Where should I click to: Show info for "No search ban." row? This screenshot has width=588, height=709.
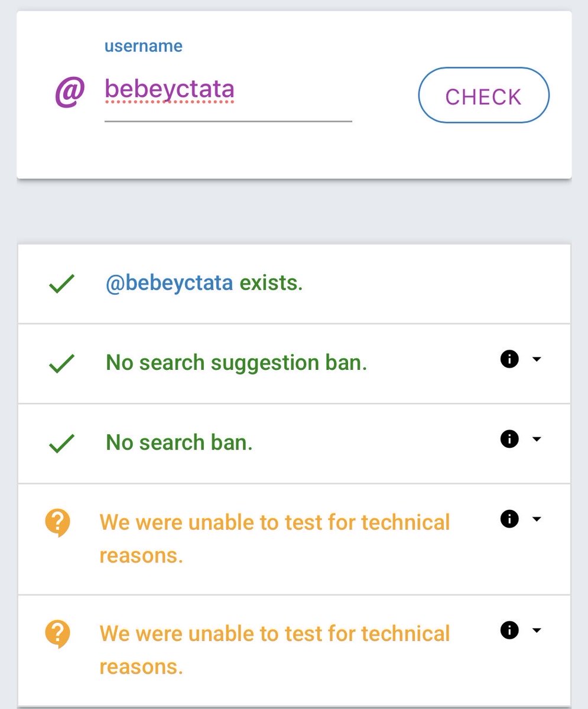tap(509, 438)
